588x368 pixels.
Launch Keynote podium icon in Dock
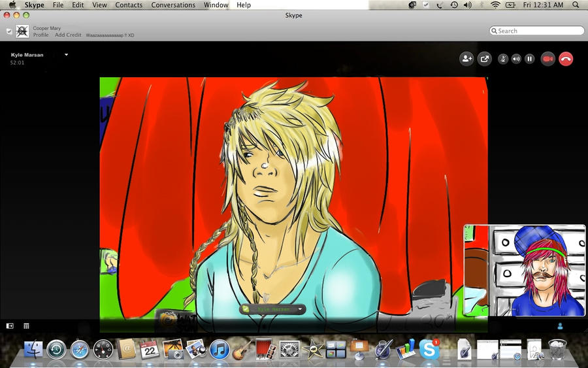click(x=359, y=349)
